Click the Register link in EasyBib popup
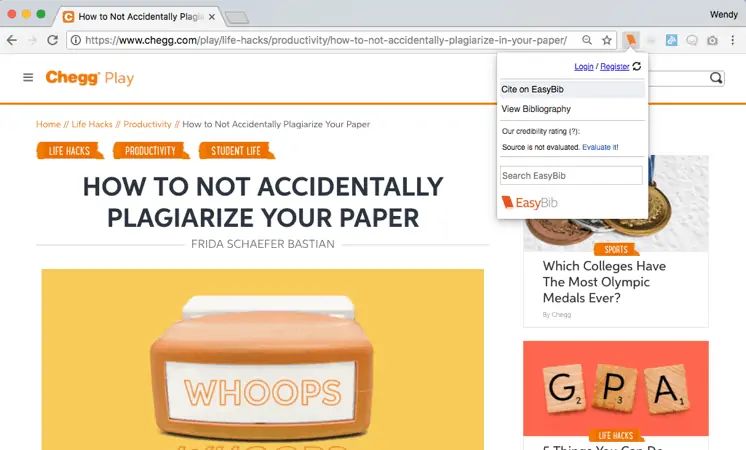The image size is (746, 450). (x=615, y=67)
